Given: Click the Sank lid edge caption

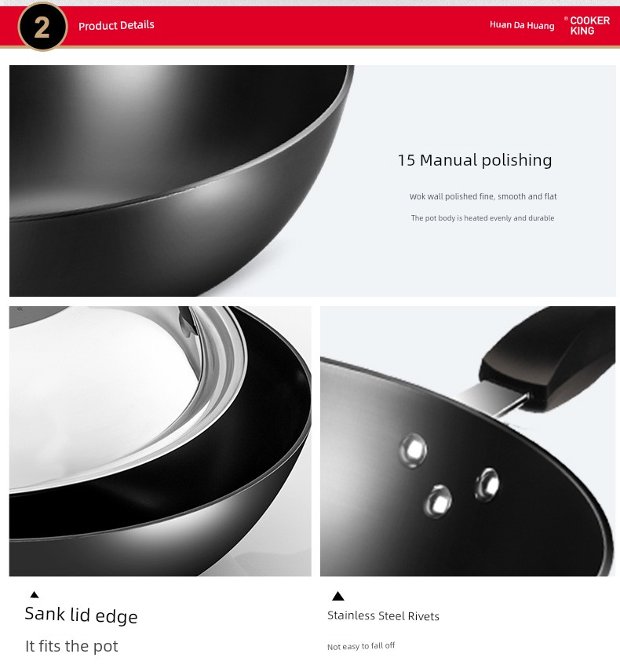Looking at the screenshot, I should click(81, 615).
